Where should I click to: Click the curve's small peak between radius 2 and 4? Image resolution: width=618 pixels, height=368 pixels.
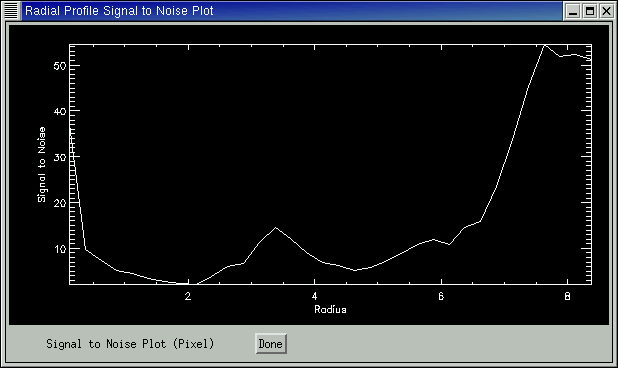click(275, 227)
